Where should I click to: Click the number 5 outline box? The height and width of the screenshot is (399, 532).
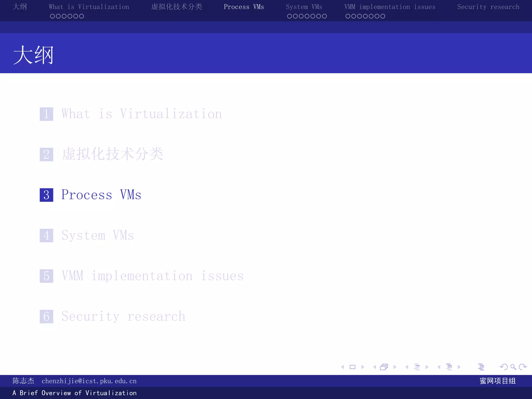[x=46, y=276]
